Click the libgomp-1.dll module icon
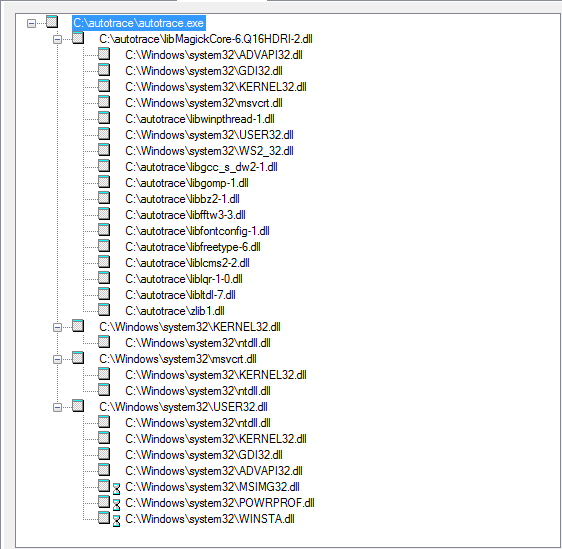Screen dimensions: 562x549 (104, 181)
